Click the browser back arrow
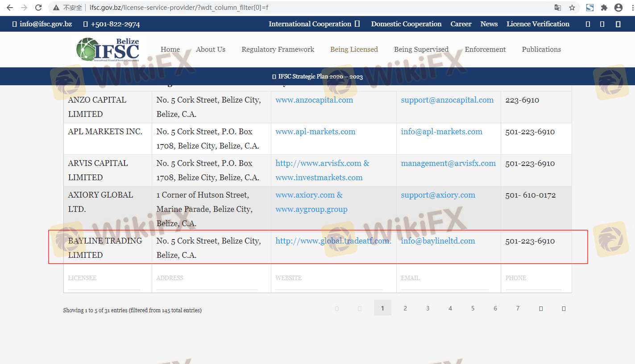Screen dimensions: 635x364 (10, 8)
